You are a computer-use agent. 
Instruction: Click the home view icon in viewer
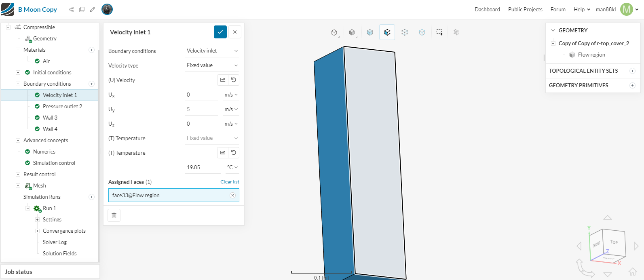633,272
